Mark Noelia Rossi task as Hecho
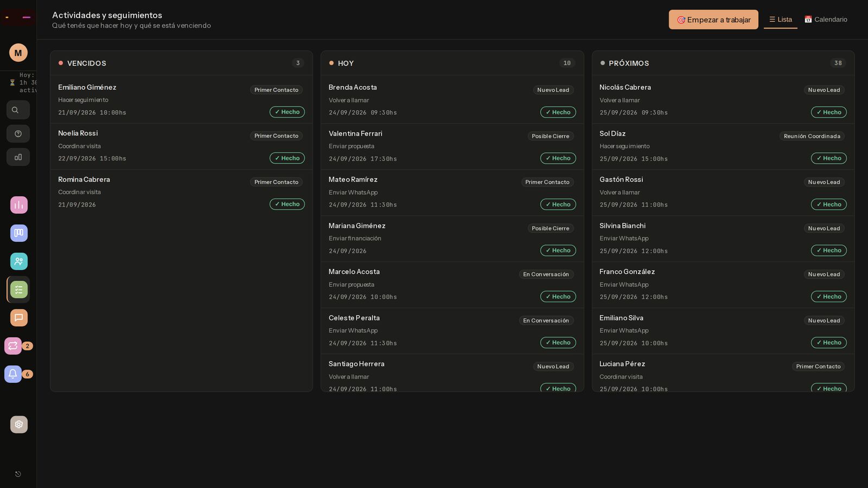The image size is (868, 488). 287,158
